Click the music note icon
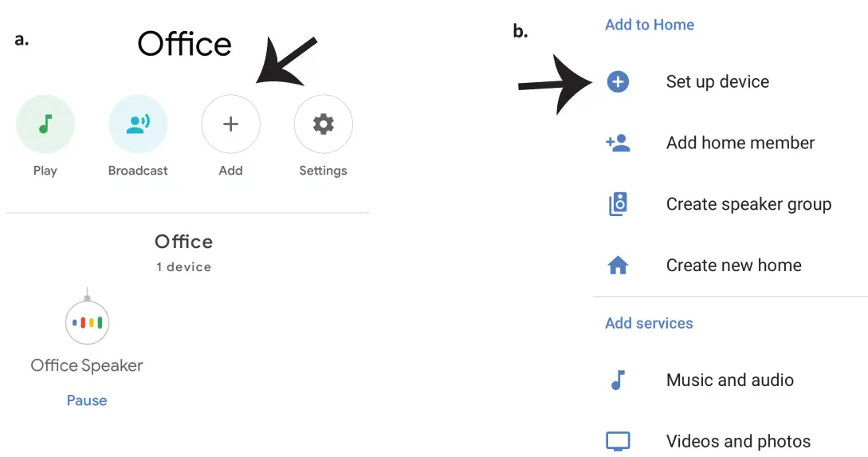Screen dimensions: 868x457 [618, 380]
